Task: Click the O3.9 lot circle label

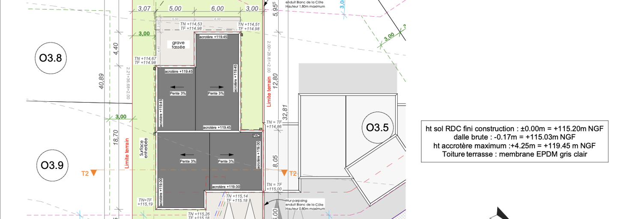Action: [x=51, y=165]
